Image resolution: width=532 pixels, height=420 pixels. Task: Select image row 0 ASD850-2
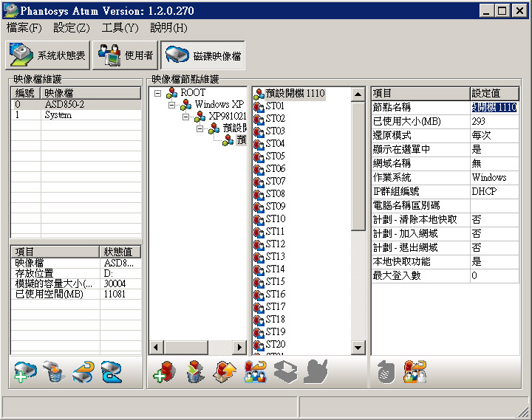coord(76,104)
